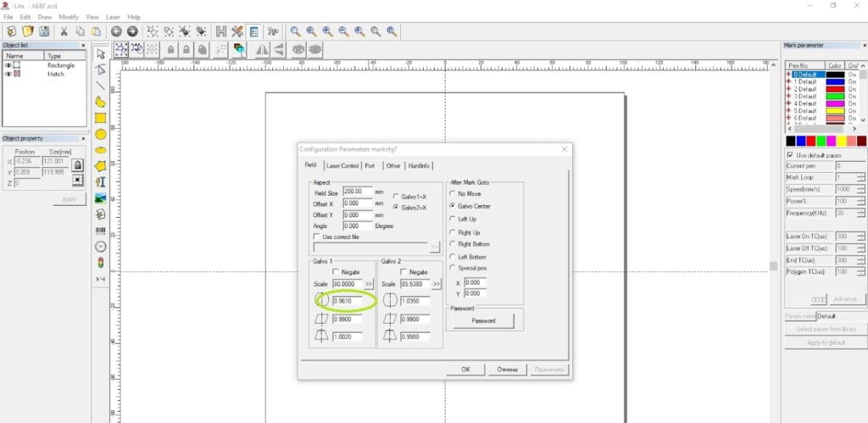The height and width of the screenshot is (423, 868).
Task: Select the Polygon drawing tool
Action: (100, 166)
